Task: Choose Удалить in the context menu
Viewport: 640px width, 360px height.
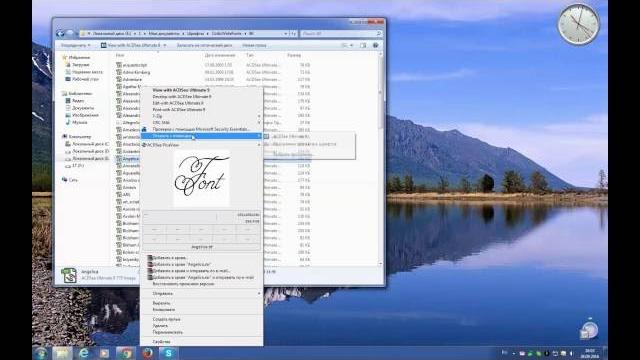Action: [x=201, y=326]
